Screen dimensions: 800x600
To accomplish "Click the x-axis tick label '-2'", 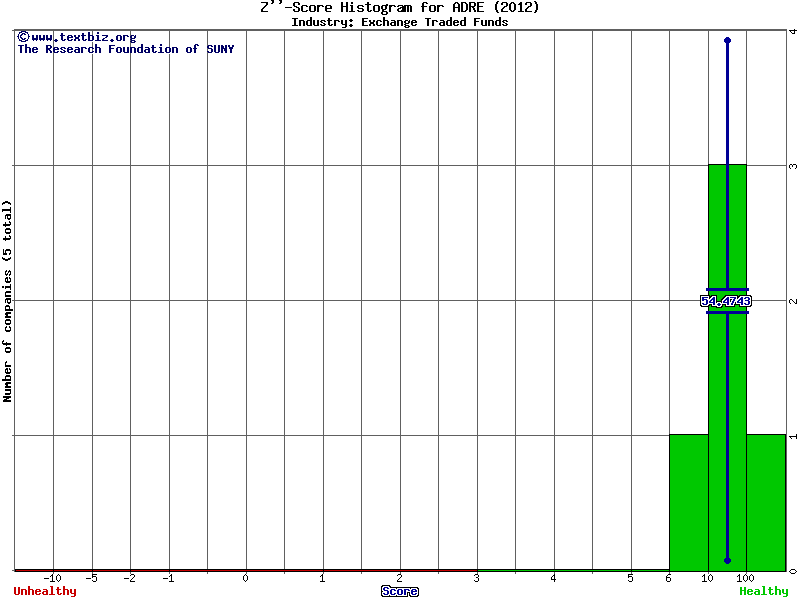I will [x=130, y=578].
